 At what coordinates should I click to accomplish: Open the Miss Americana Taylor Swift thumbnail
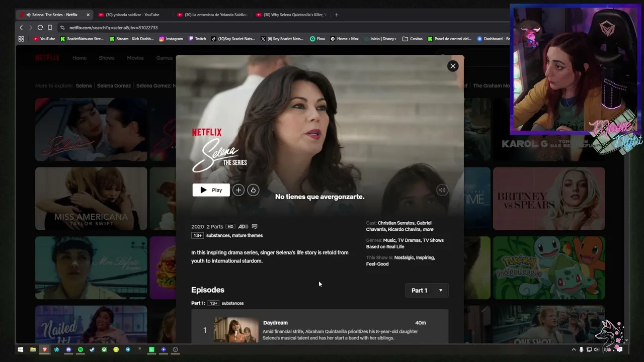(91, 199)
